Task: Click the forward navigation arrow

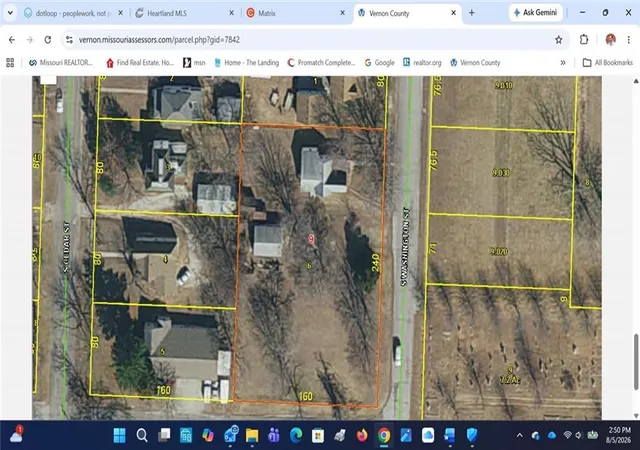Action: tap(29, 40)
